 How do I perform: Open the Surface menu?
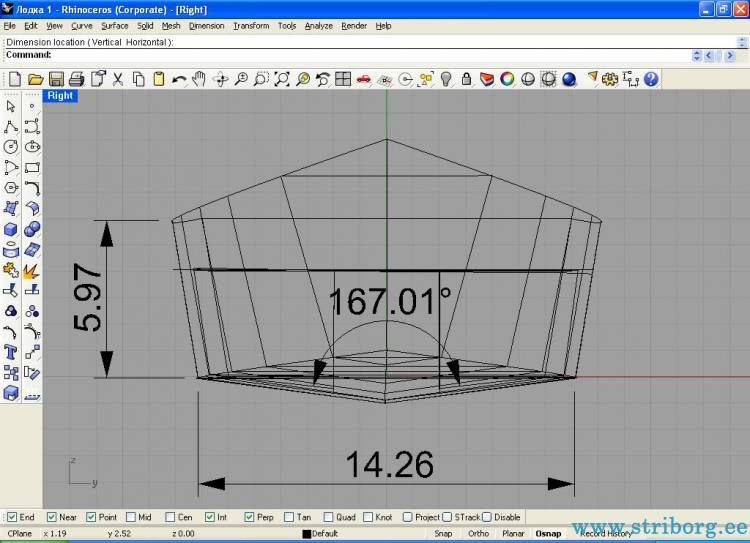[115, 25]
